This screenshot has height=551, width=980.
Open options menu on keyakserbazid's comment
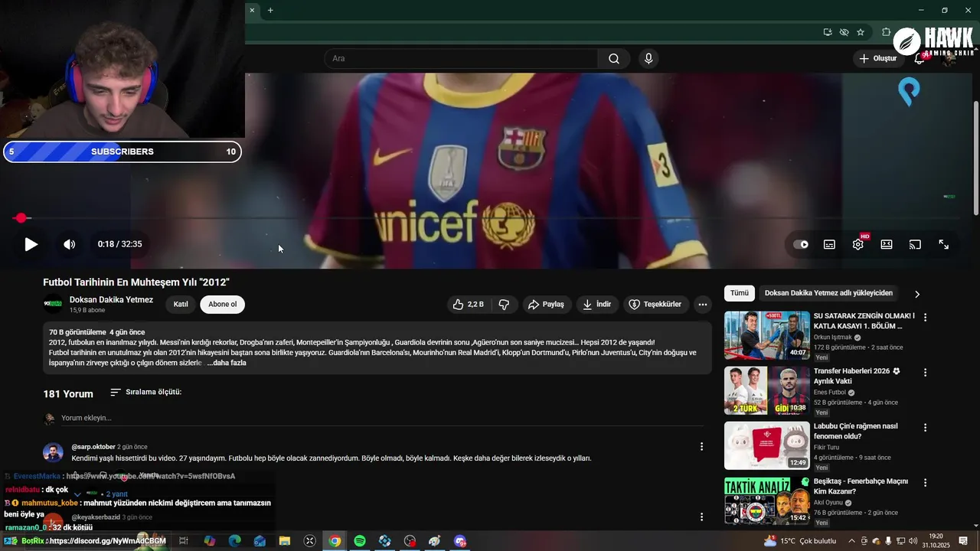702,517
